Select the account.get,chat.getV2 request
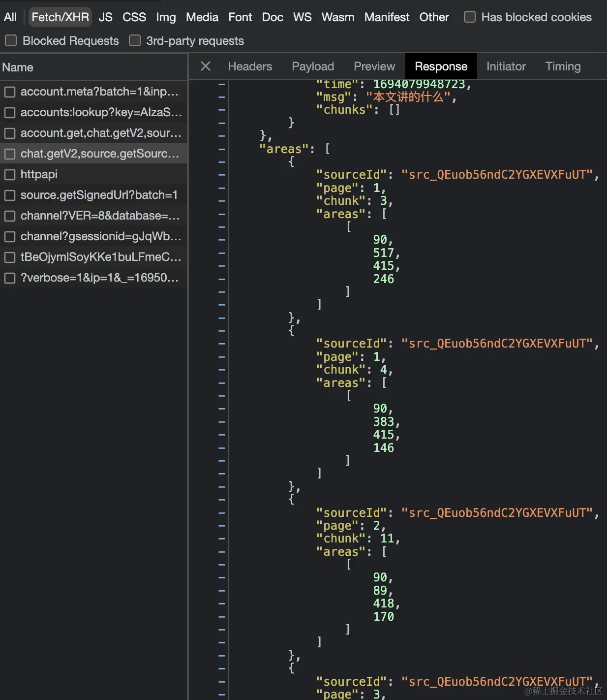Image resolution: width=607 pixels, height=700 pixels. point(93,133)
